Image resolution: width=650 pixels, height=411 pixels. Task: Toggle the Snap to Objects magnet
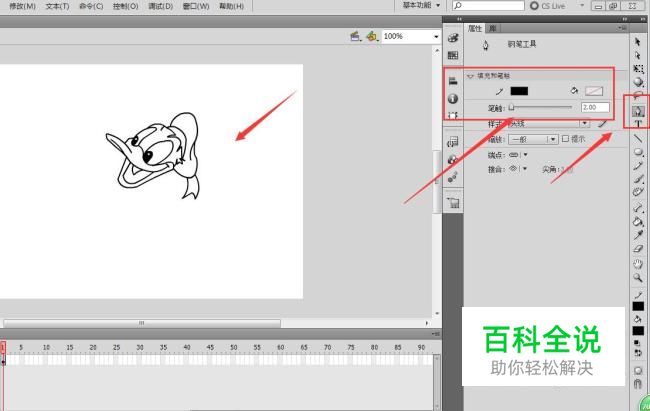(638, 384)
